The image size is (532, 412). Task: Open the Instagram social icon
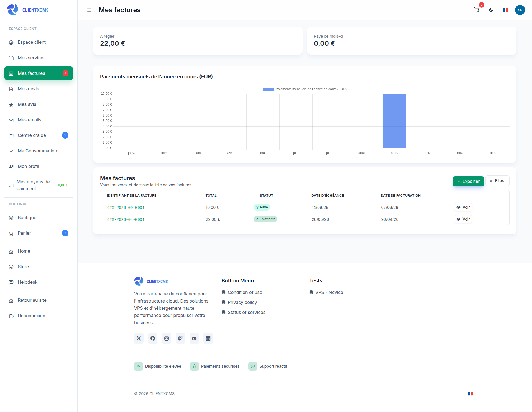(x=167, y=338)
